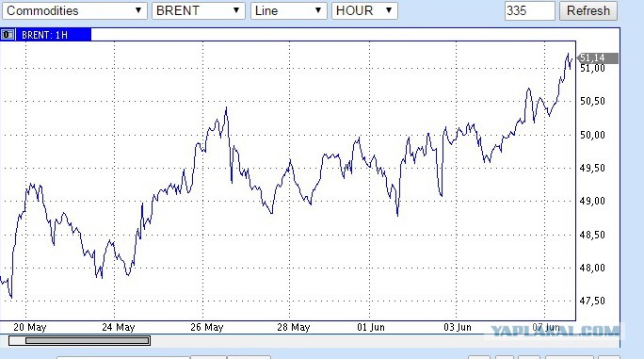Screen dimensions: 644x359
Task: Click the icon left of BRENT: 1H tab
Action: pyautogui.click(x=8, y=35)
